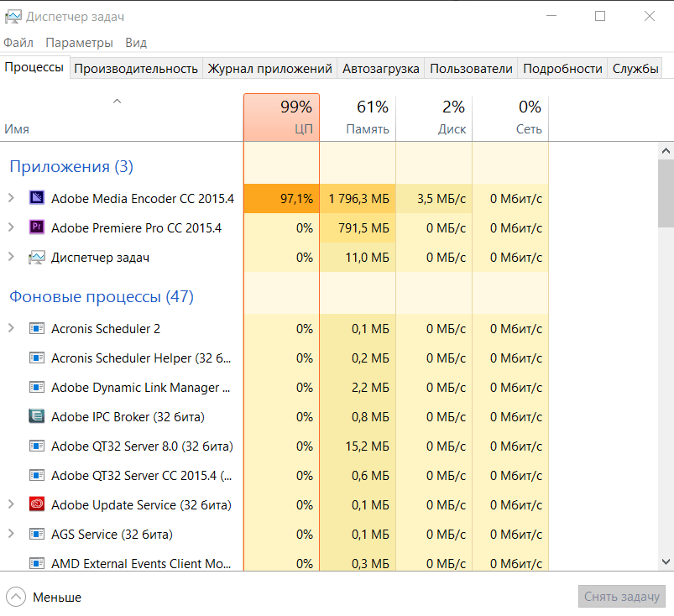Click the Adobe Dynamic Link Manager icon
The image size is (674, 616).
37,388
